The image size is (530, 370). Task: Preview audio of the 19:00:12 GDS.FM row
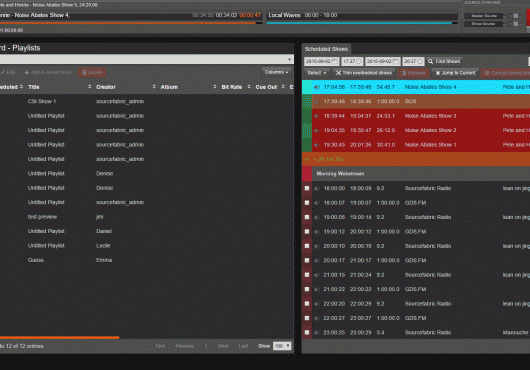[x=317, y=231]
